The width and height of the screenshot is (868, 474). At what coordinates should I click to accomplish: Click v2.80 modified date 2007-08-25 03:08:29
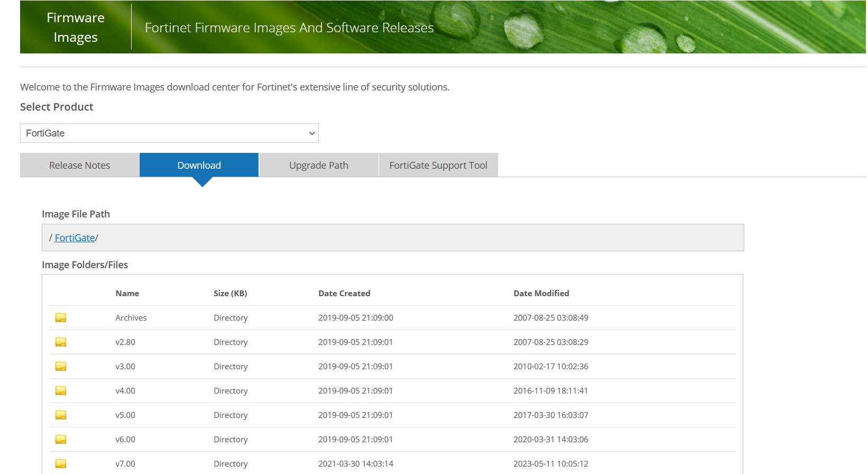click(551, 342)
